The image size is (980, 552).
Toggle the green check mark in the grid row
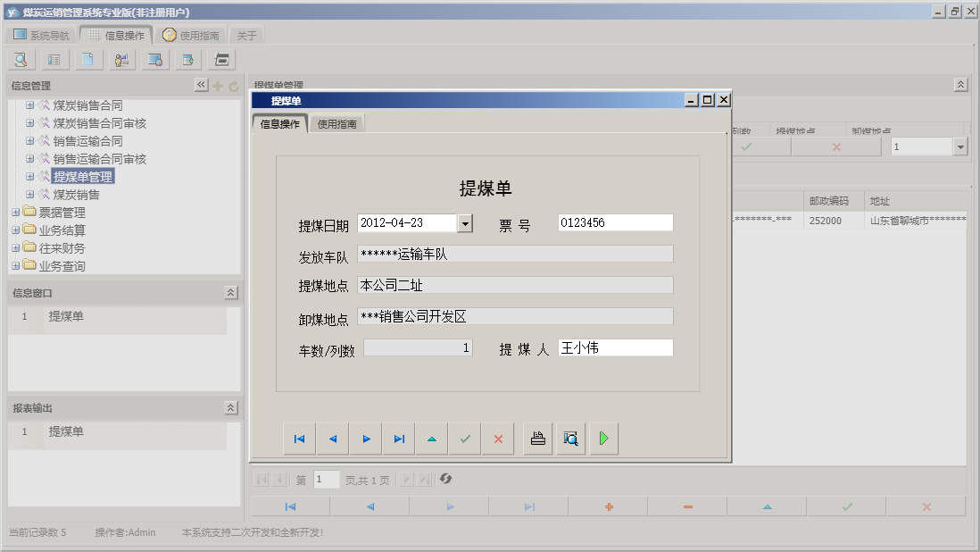tap(746, 145)
